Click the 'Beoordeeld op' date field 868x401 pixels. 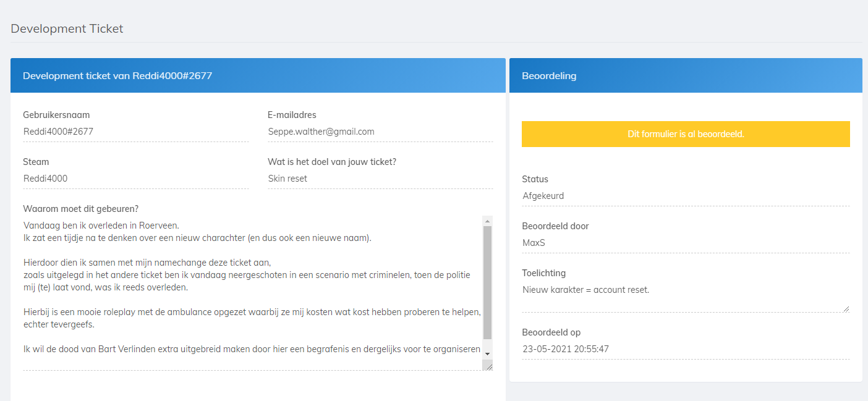click(x=685, y=349)
